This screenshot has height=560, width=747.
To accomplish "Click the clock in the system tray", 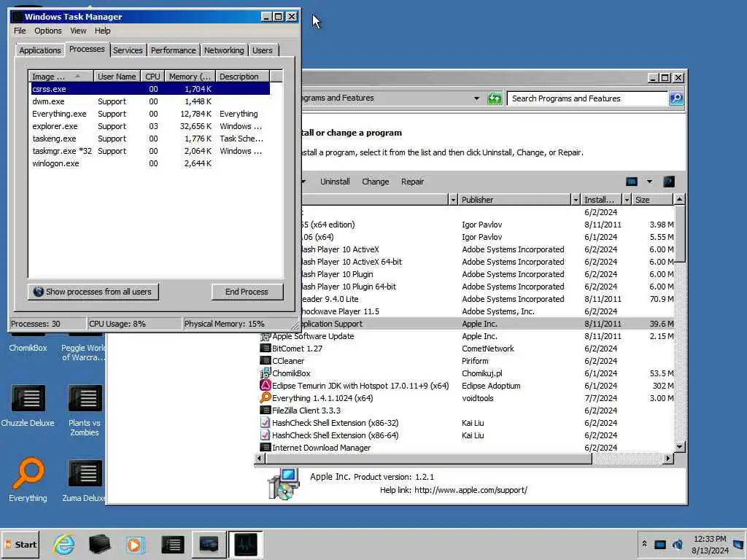I will 710,544.
